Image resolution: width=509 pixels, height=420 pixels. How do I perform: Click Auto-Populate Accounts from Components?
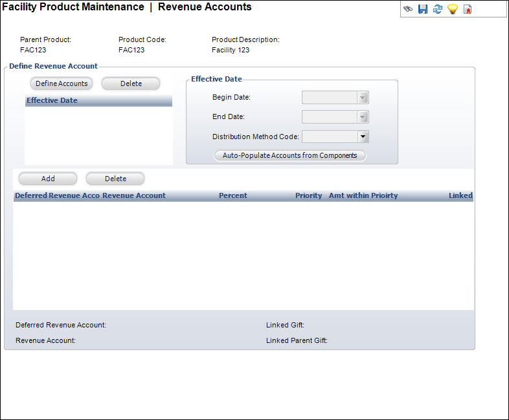tap(289, 155)
